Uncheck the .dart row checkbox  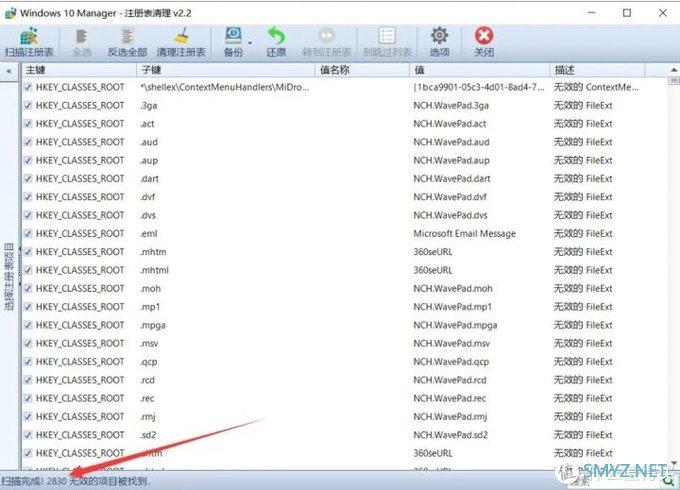(28, 179)
